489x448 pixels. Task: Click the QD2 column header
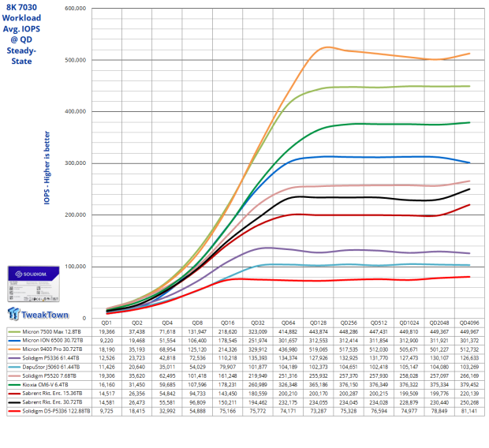coord(137,323)
